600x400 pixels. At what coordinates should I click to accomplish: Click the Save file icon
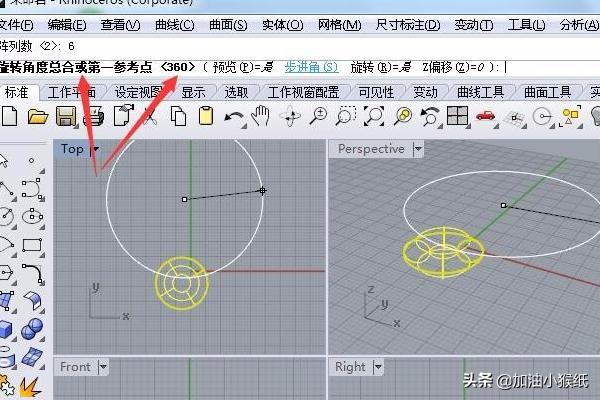65,117
